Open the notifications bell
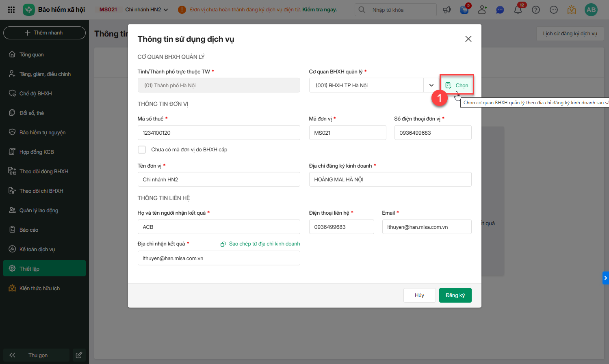Viewport: 609px width, 364px height. click(518, 10)
